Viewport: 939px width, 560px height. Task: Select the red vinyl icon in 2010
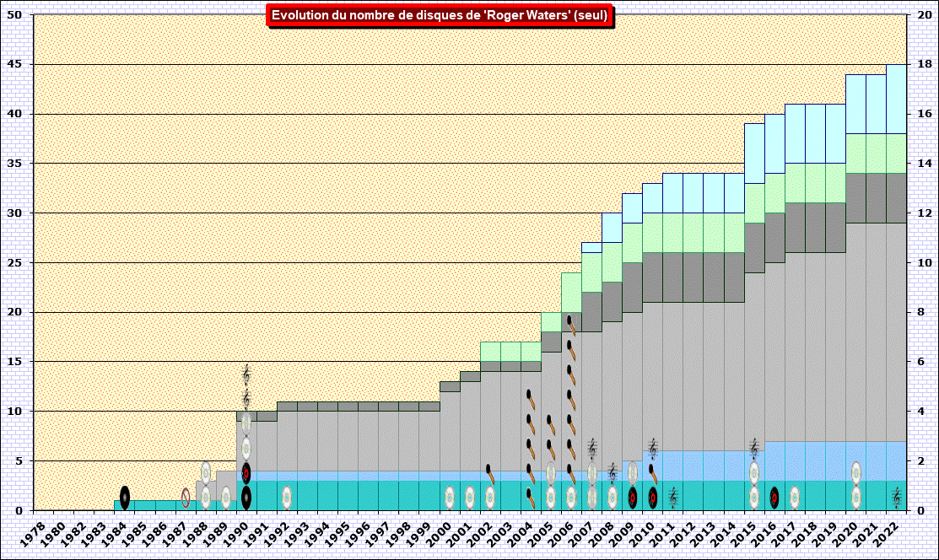[x=653, y=498]
